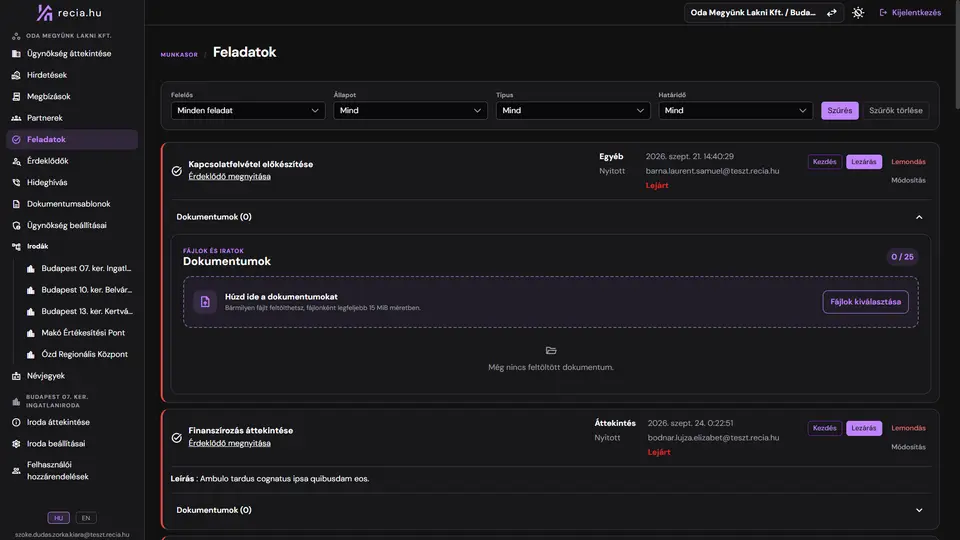The image size is (960, 540).
Task: Open the Típus dropdown
Action: coord(573,111)
